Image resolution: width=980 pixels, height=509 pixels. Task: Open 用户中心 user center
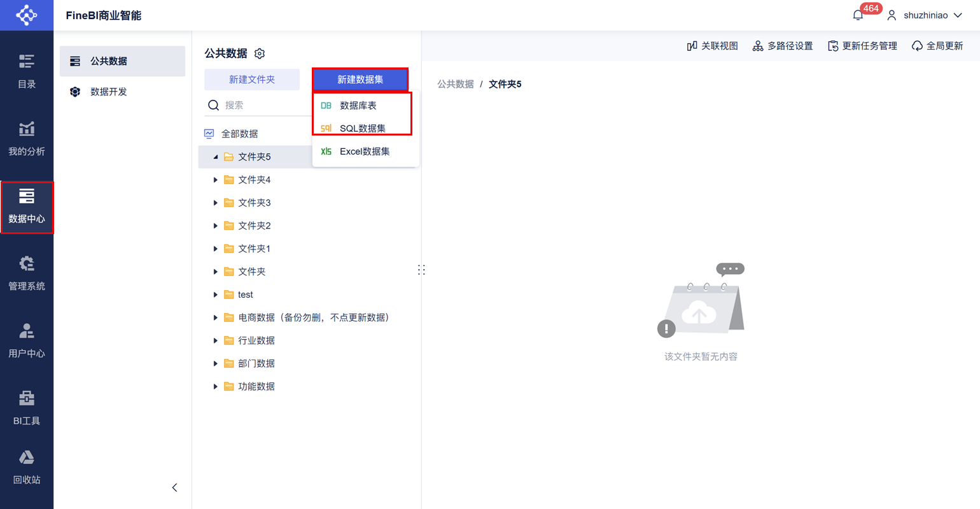click(x=27, y=341)
